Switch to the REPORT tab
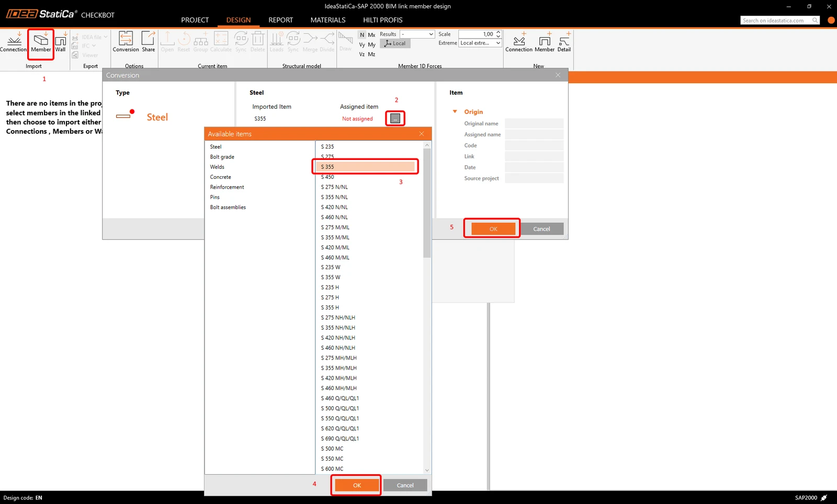 point(281,20)
